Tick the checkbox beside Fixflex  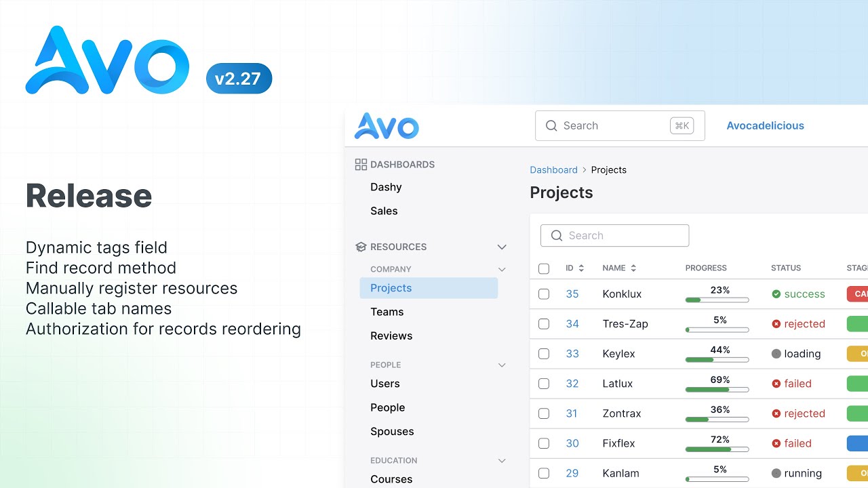click(x=544, y=443)
